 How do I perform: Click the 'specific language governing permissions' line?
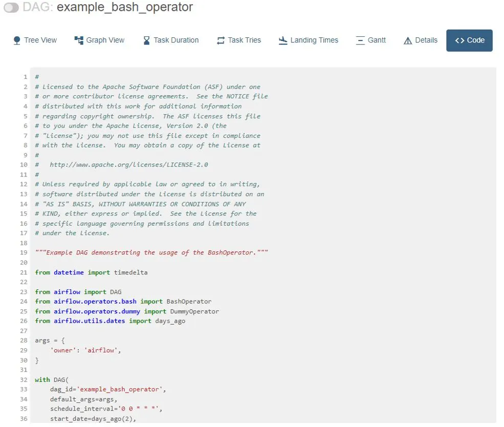coord(142,224)
